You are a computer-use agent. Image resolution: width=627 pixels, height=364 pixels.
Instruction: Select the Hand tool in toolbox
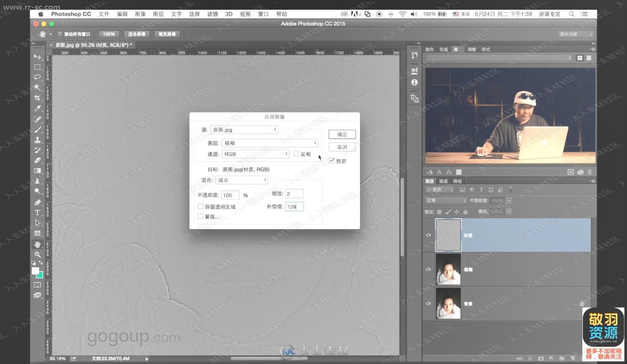[37, 245]
